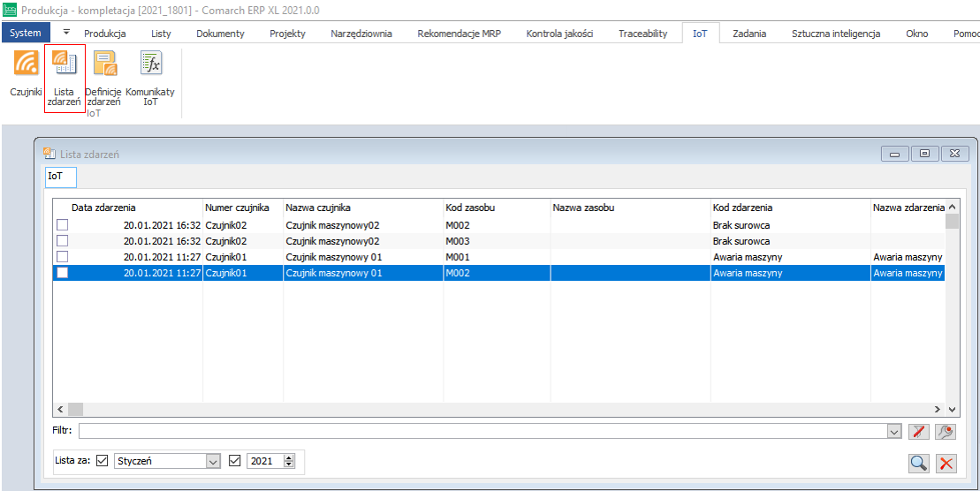
Task: Switch to the Produkcja tab
Action: (x=105, y=34)
